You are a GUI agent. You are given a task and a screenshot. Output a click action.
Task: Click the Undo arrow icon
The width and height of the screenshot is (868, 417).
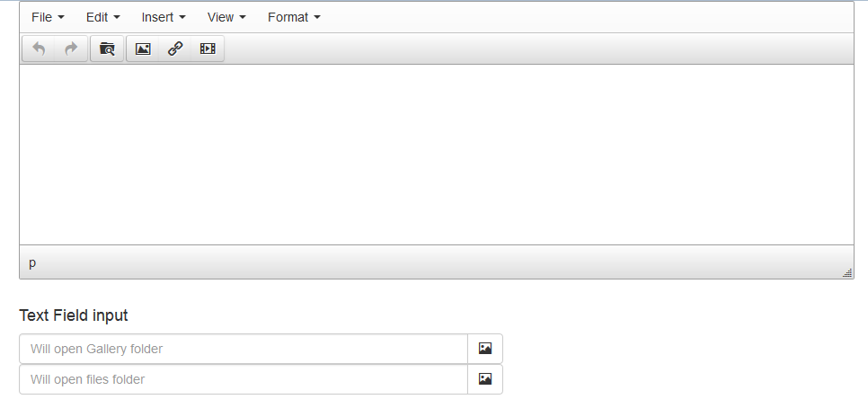click(x=39, y=49)
